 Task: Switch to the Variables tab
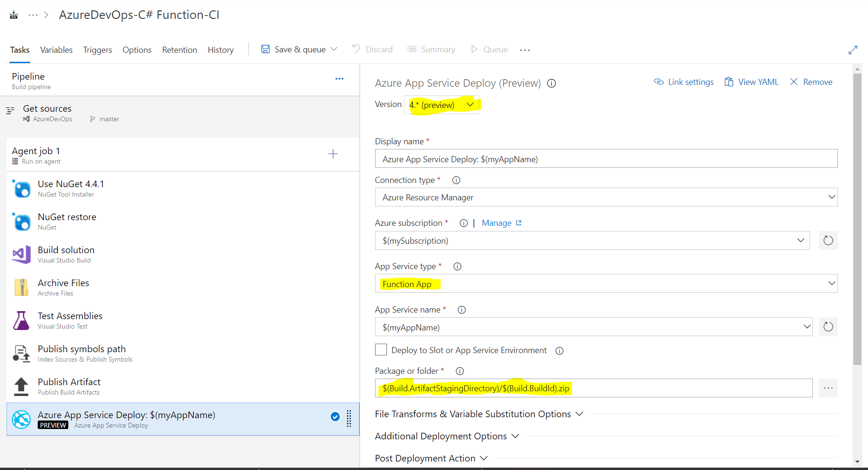click(56, 49)
